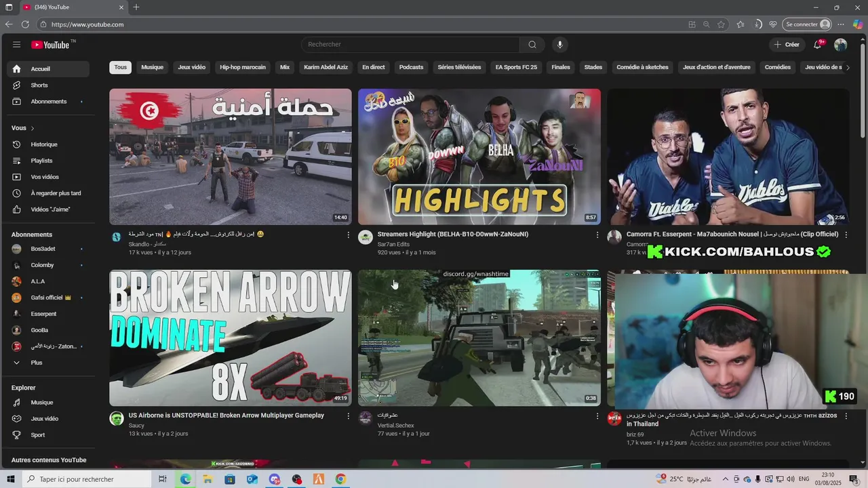Go back in browser
Screen dimensions: 868x488
coord(9,24)
